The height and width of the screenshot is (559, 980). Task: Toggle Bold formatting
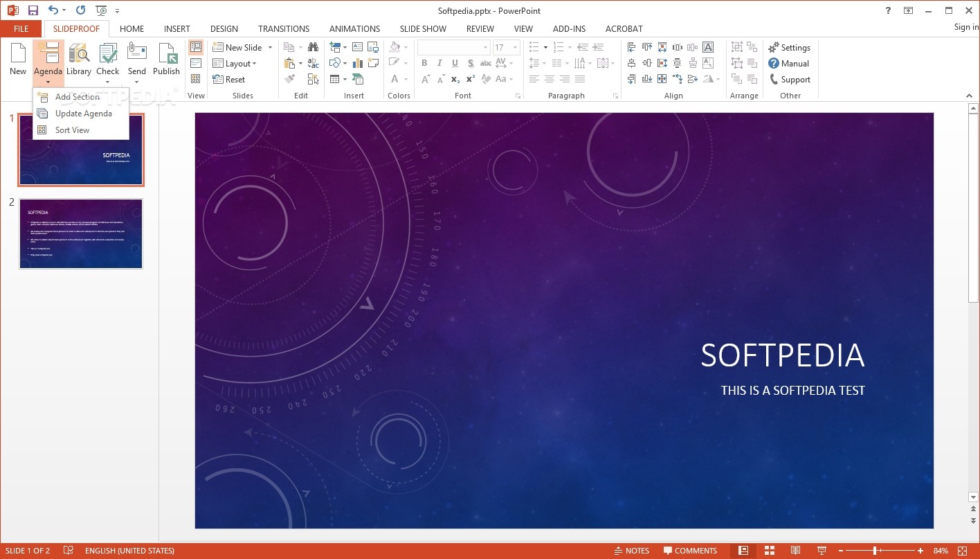tap(424, 63)
